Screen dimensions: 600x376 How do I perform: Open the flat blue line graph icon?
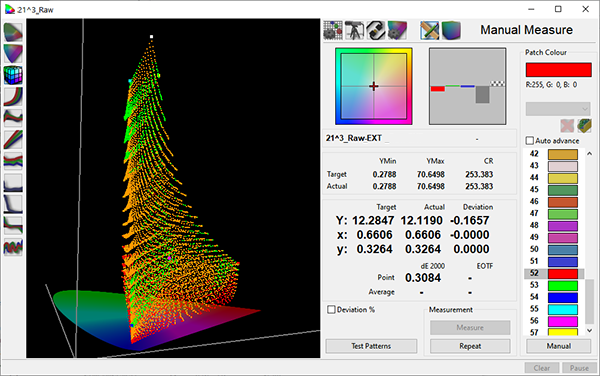(x=13, y=182)
